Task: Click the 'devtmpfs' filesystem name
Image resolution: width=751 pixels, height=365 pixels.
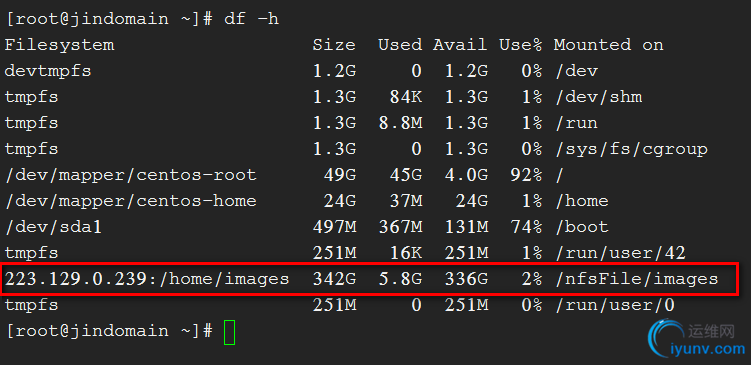Action: (48, 71)
